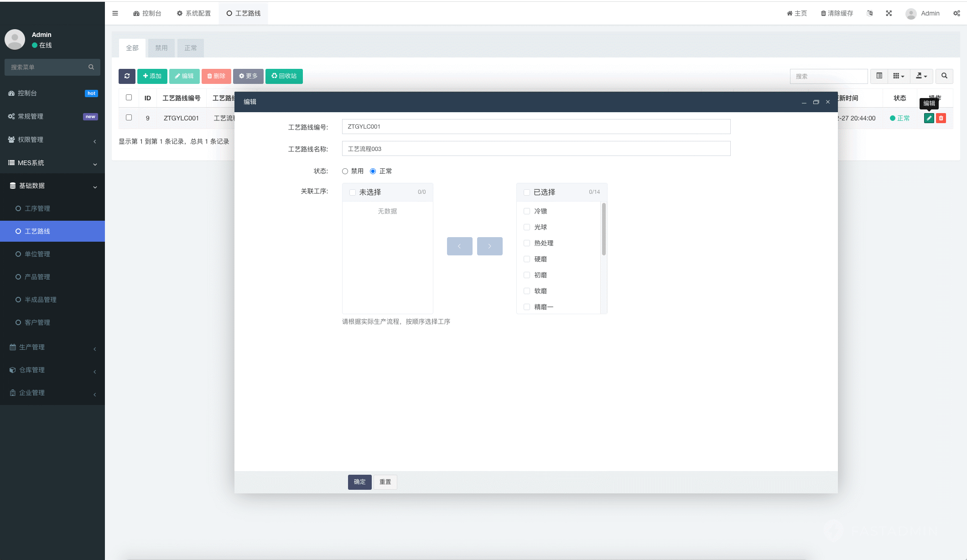Expand the 生产管理 sidebar menu
This screenshot has width=967, height=560.
tap(52, 347)
